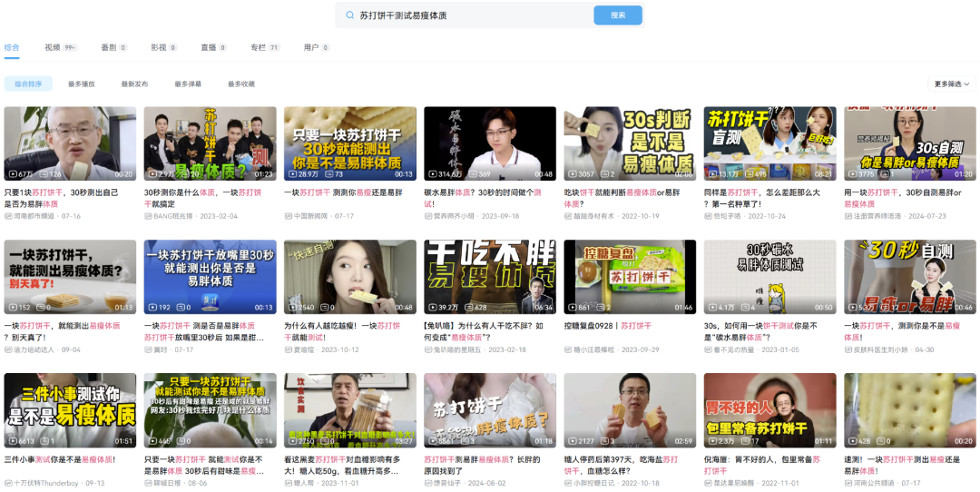Viewport: 980px width, 492px height.
Task: Open the 胃不好的人包里常备苏打饼干 thumbnail
Action: pyautogui.click(x=770, y=410)
